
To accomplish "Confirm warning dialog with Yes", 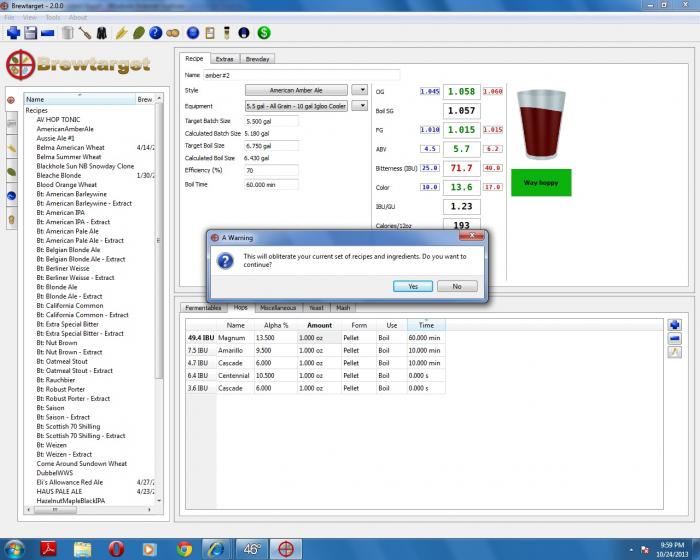I will click(413, 286).
